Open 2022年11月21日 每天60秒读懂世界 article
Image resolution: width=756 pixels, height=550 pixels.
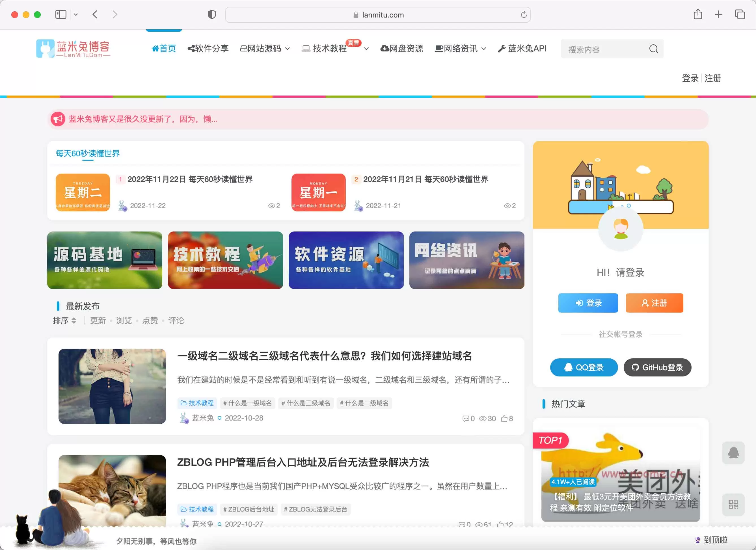pyautogui.click(x=426, y=179)
